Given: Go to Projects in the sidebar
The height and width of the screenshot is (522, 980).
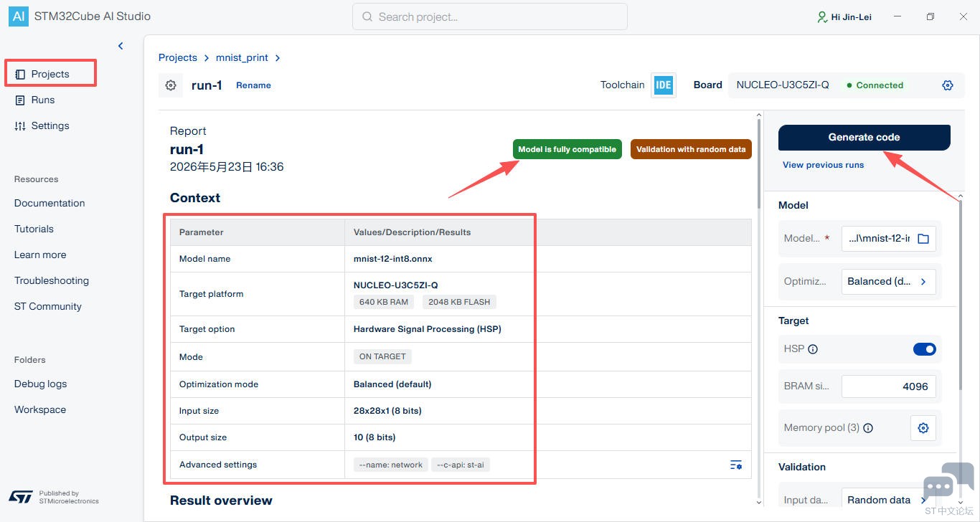Looking at the screenshot, I should pyautogui.click(x=50, y=74).
